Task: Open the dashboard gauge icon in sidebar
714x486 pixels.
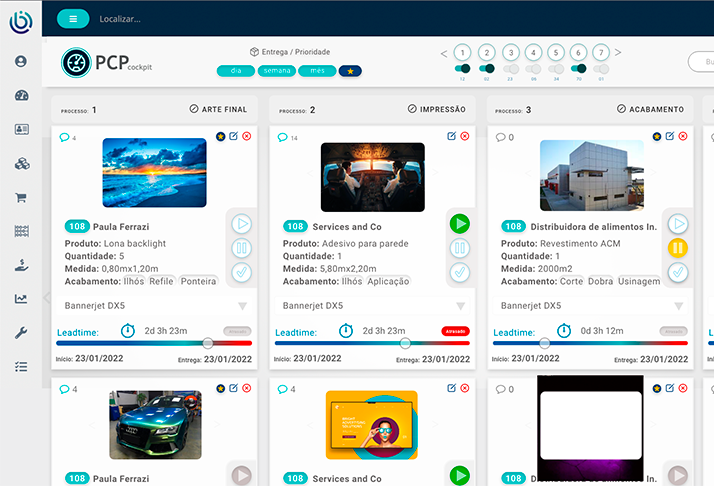Action: pyautogui.click(x=21, y=95)
